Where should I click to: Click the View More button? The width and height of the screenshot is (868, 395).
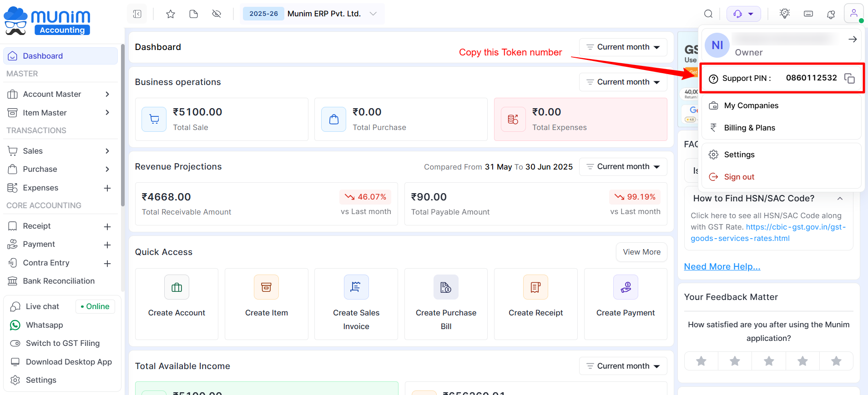[x=641, y=252]
